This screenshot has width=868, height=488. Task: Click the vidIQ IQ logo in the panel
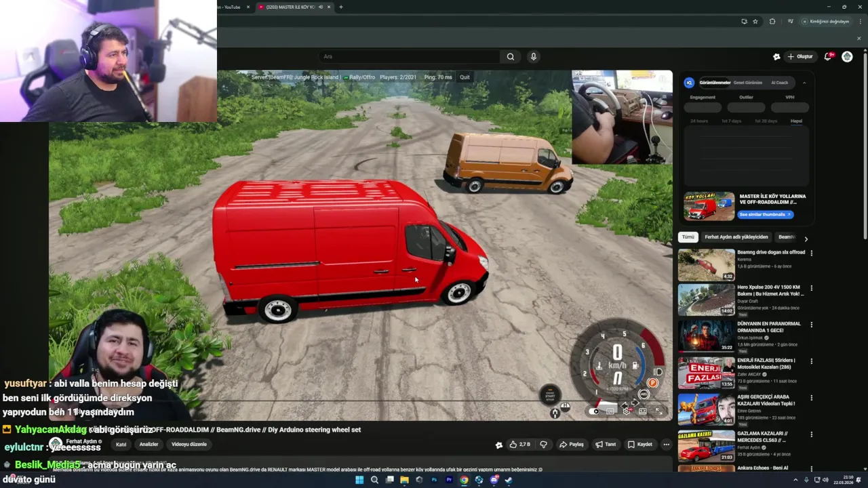[x=690, y=83]
